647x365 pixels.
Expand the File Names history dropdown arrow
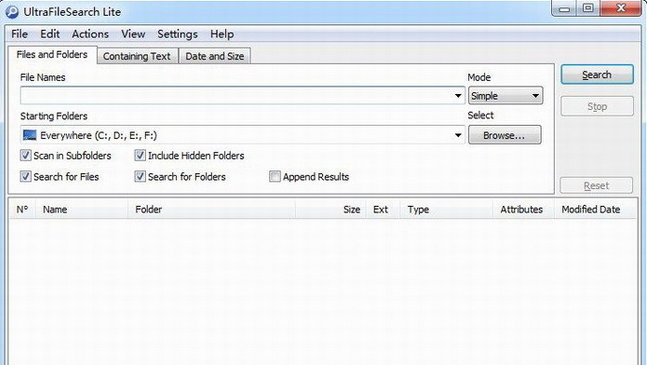[x=458, y=96]
